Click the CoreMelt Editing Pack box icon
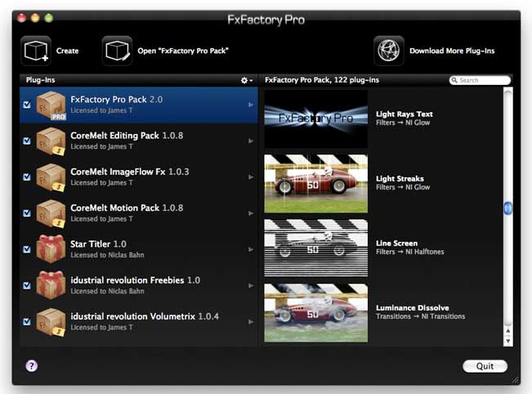 point(51,141)
